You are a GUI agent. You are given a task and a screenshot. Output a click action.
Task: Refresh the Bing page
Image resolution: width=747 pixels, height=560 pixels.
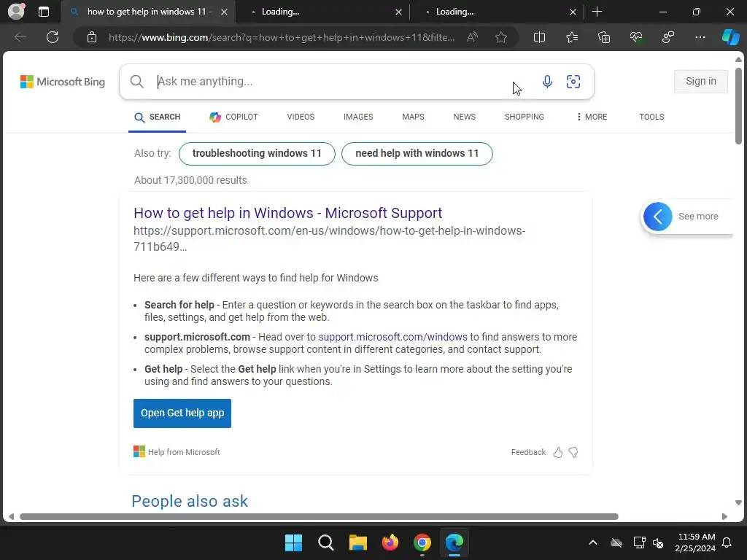click(x=53, y=37)
